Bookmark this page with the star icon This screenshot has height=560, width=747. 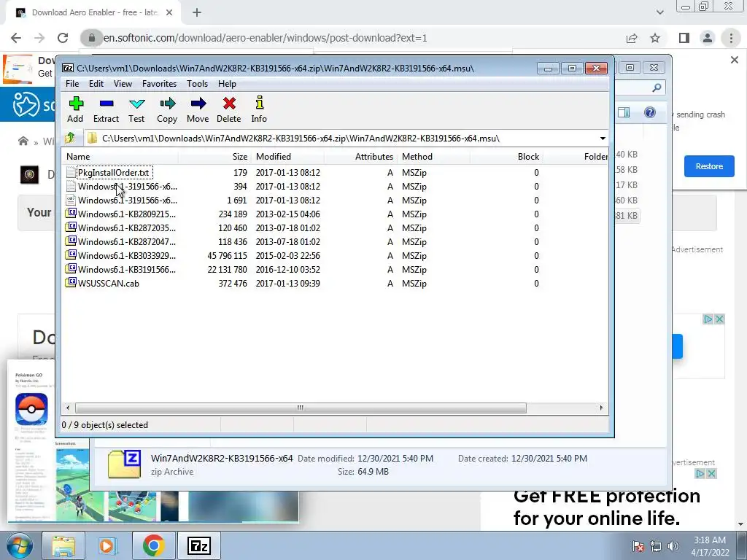(655, 38)
